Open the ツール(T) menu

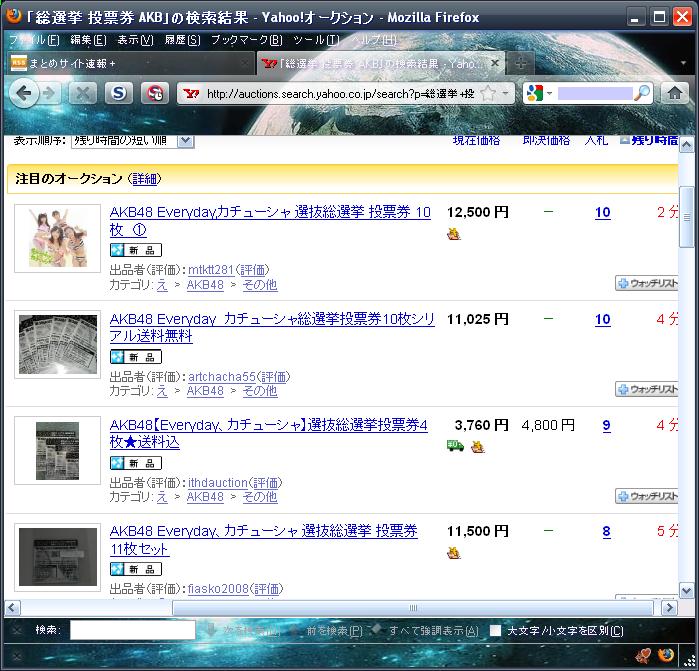pos(316,40)
